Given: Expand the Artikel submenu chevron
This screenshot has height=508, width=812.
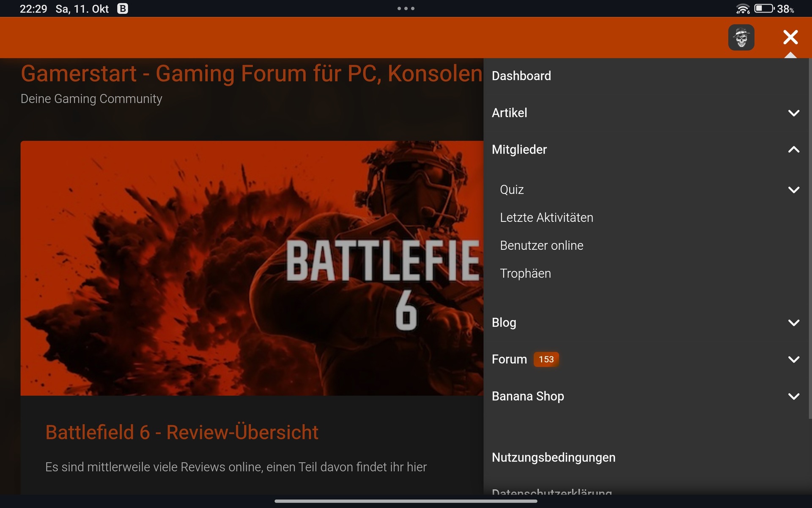Looking at the screenshot, I should [x=793, y=113].
